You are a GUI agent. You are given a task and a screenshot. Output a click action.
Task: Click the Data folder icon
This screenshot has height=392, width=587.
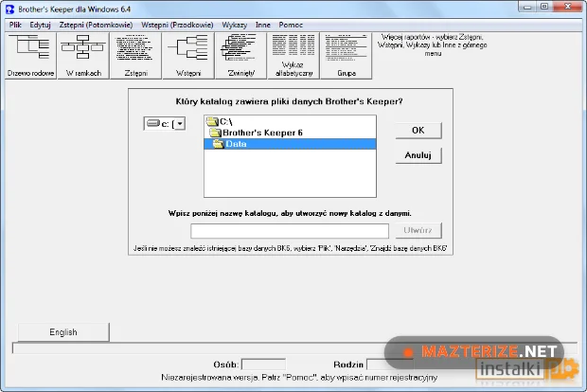tap(219, 144)
